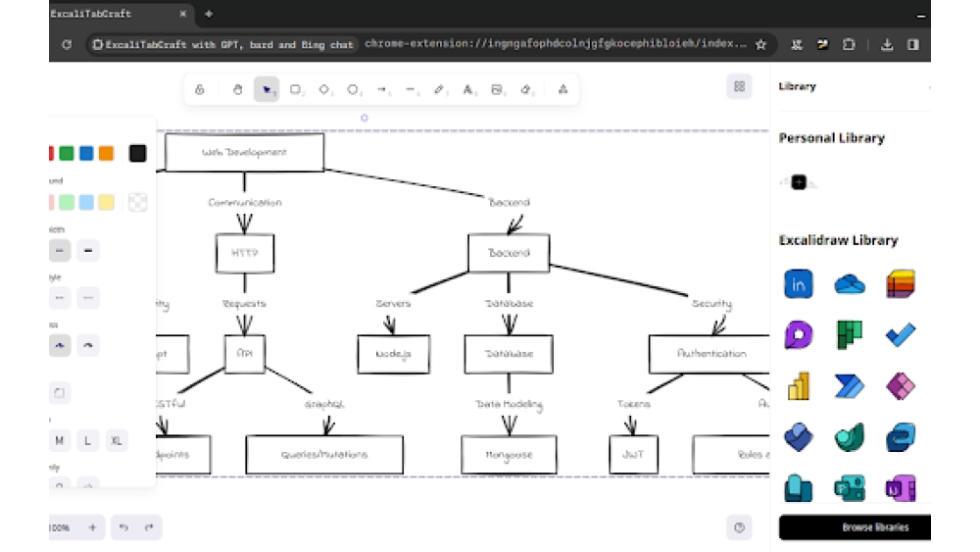Select the bold stroke width option
Screen dimensions: 980x552
pos(88,250)
